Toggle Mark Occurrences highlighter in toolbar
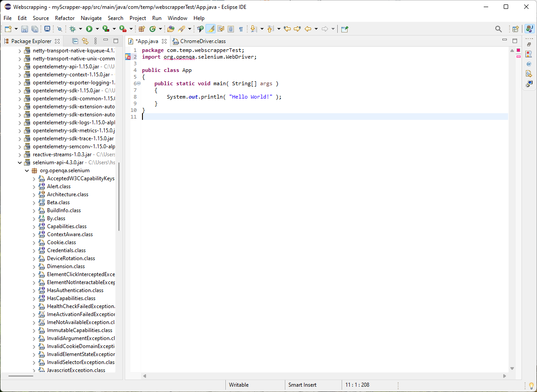This screenshot has width=537, height=392. [x=211, y=29]
